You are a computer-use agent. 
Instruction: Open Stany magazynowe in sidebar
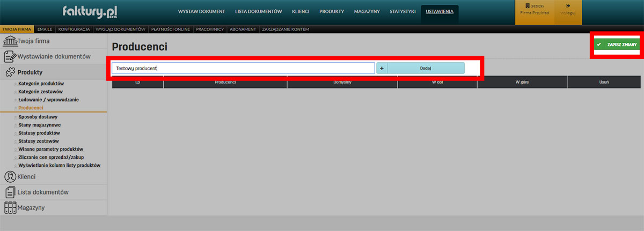(40, 124)
